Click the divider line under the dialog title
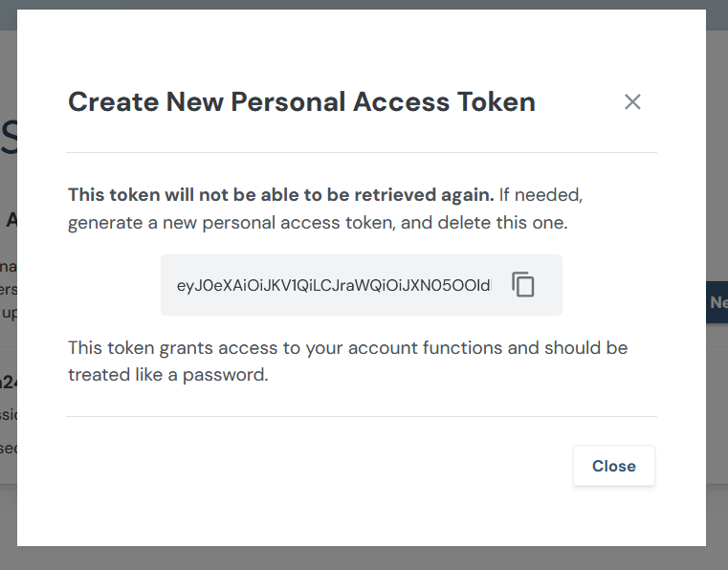This screenshot has width=728, height=570. [362, 152]
